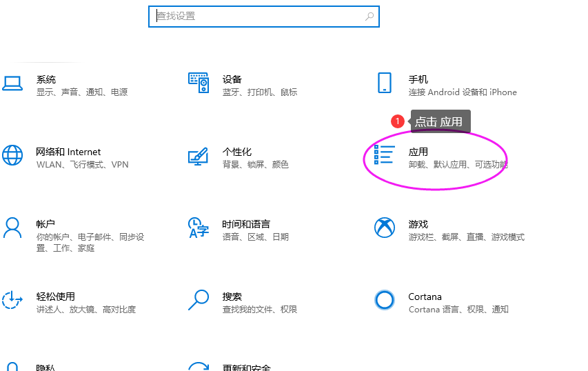Viewport: 588px width, 371px height.
Task: Click the magnifier icon in search box
Action: click(x=369, y=17)
